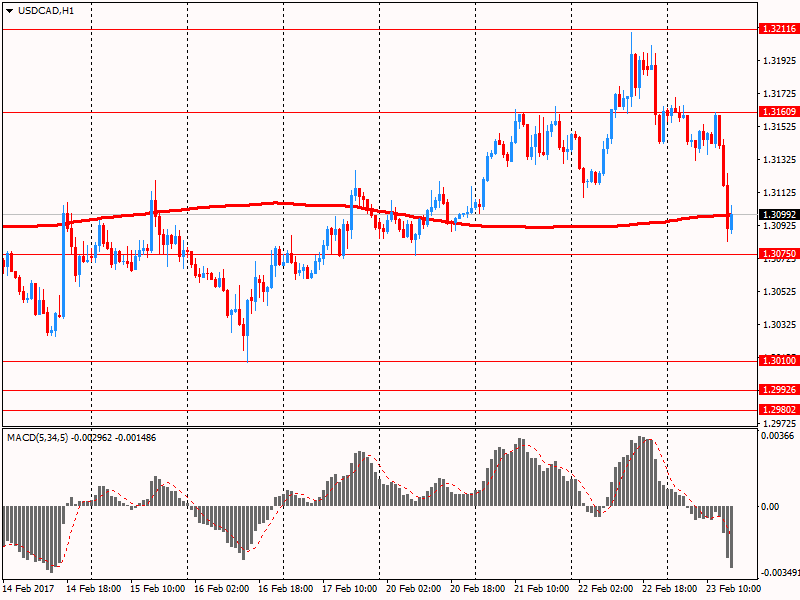Open the dropdown arrow beside USDCAD,H1
Screen dimensions: 800x600
[9, 11]
